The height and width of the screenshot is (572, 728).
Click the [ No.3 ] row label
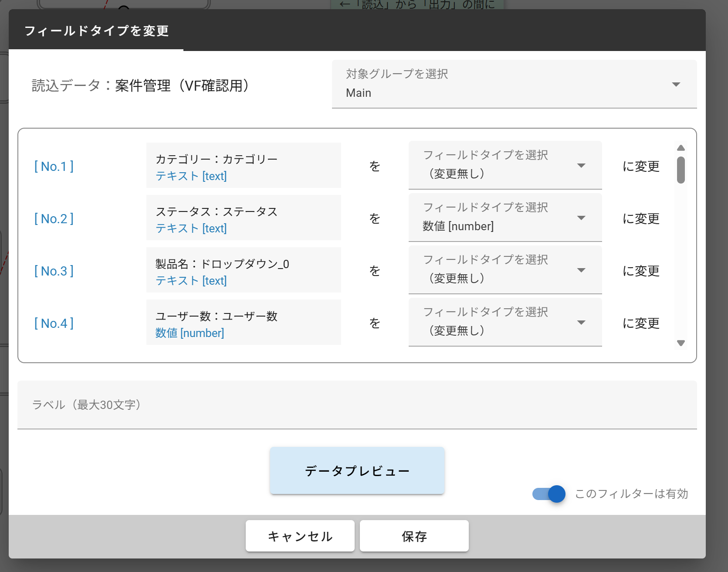click(x=54, y=271)
